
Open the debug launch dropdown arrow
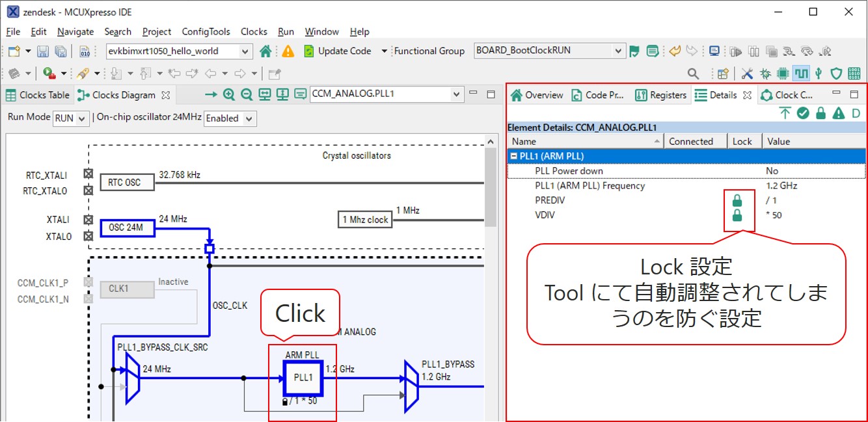[63, 73]
